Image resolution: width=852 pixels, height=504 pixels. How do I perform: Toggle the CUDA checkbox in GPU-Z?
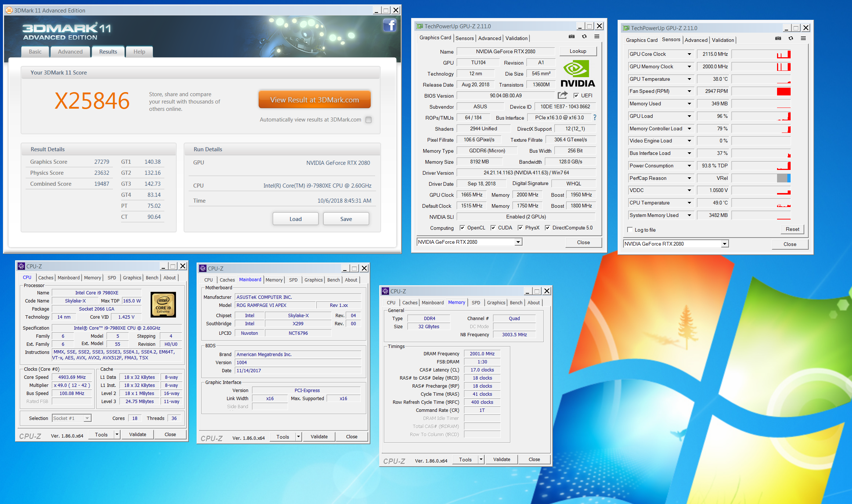click(x=493, y=228)
